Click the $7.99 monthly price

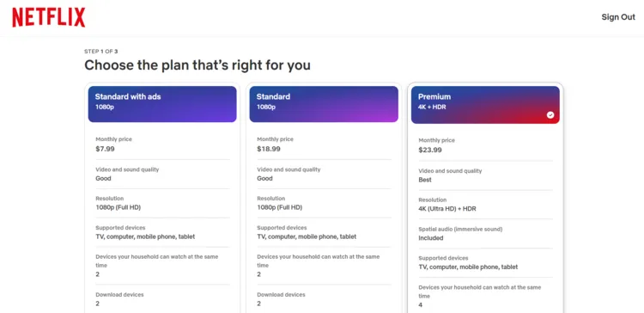pyautogui.click(x=105, y=149)
